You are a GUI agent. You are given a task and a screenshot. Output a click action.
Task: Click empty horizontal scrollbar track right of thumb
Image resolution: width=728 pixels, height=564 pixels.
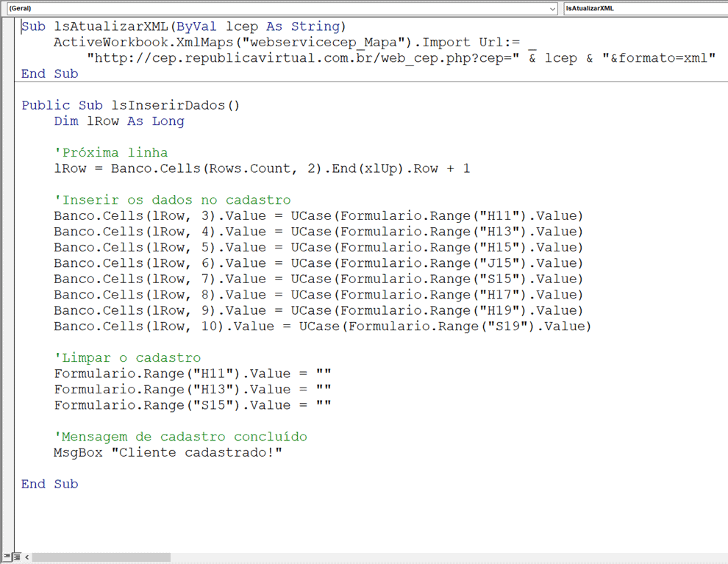click(x=441, y=557)
